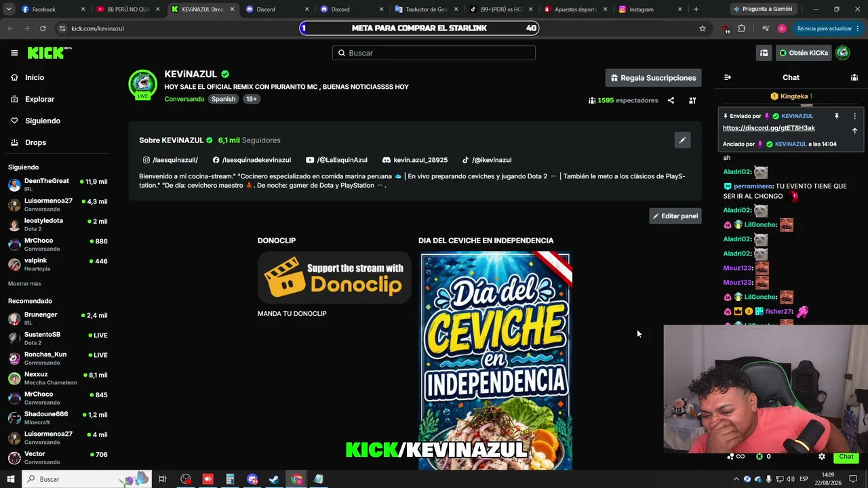Click the Conversando category link
Screen dimensions: 868x488
[x=184, y=99]
